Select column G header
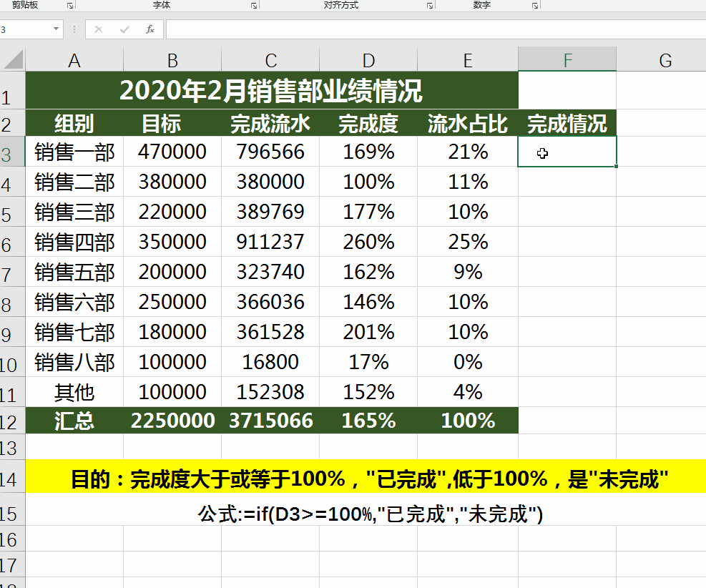 tap(665, 59)
